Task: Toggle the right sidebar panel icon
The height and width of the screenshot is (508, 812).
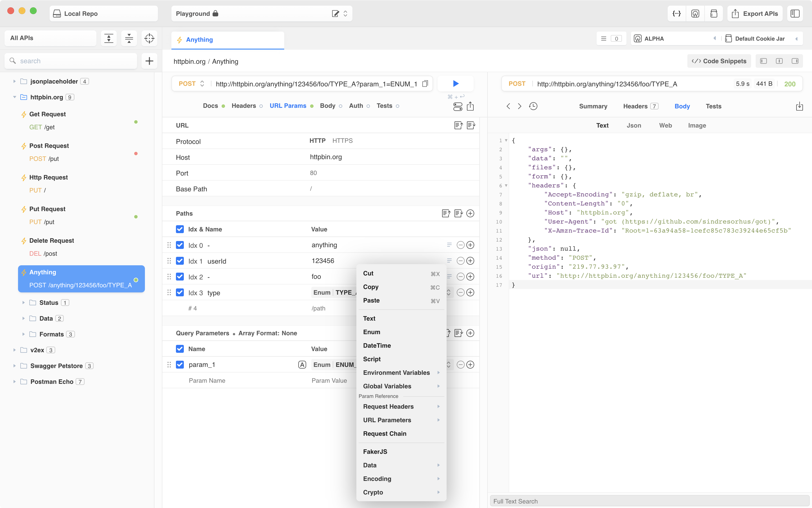Action: (x=795, y=14)
